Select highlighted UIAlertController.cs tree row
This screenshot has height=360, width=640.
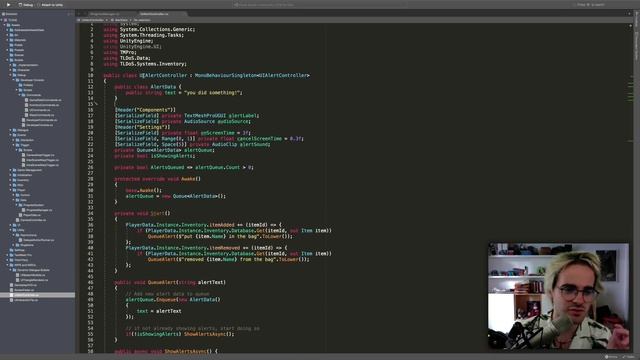tap(38, 295)
